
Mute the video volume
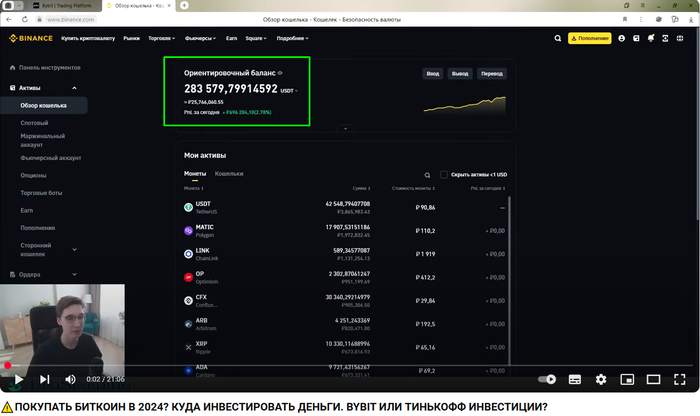click(70, 379)
